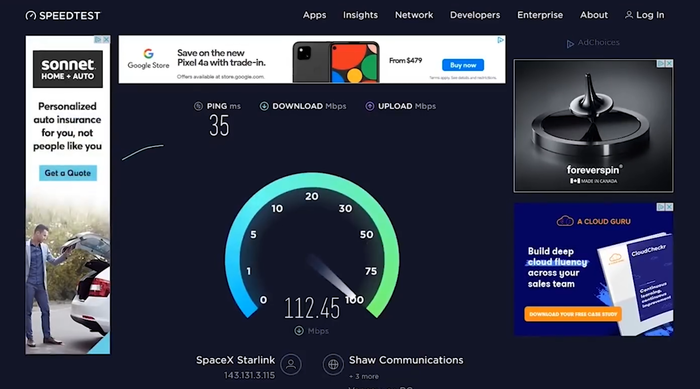
Task: Click the A Cloud Guru logo
Action: click(593, 221)
